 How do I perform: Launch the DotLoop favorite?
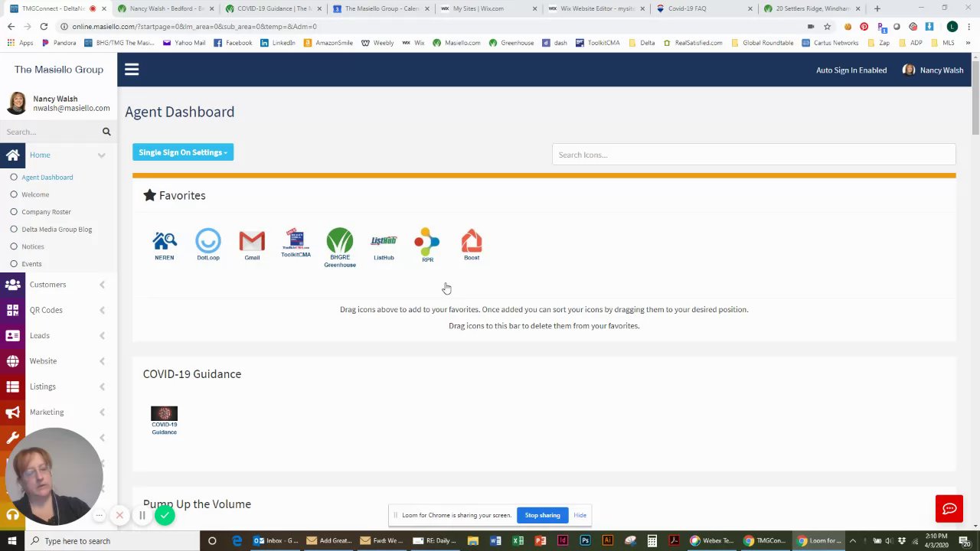[x=207, y=245]
